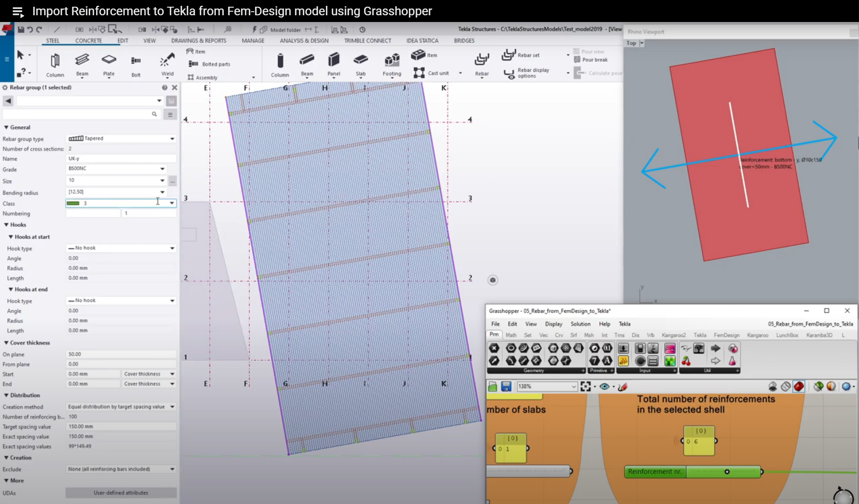Click the properties search field

(x=81, y=114)
